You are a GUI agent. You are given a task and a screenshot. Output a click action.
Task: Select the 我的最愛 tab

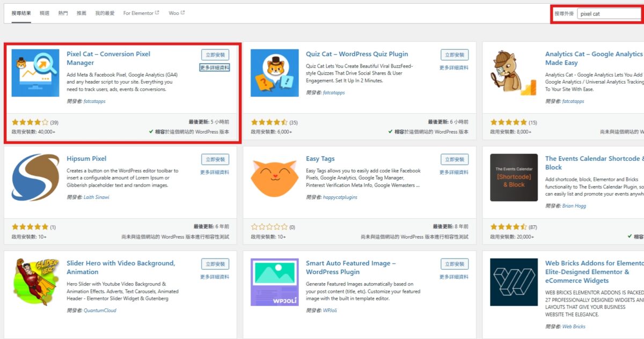105,13
